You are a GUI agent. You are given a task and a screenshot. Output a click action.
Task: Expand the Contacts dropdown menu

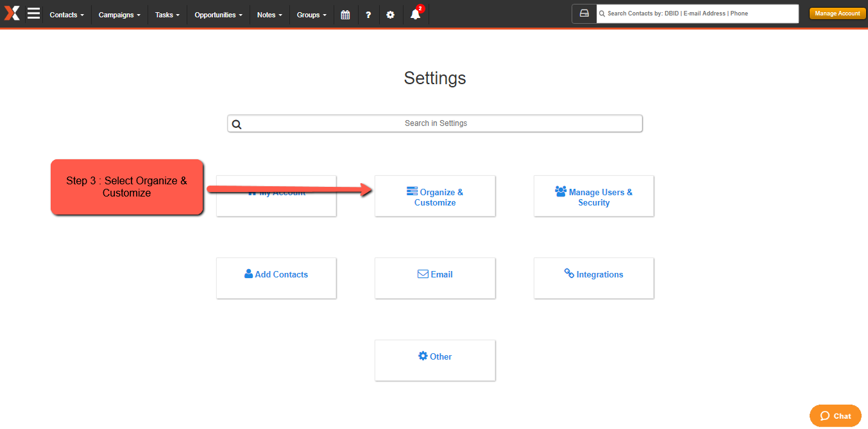(x=67, y=15)
